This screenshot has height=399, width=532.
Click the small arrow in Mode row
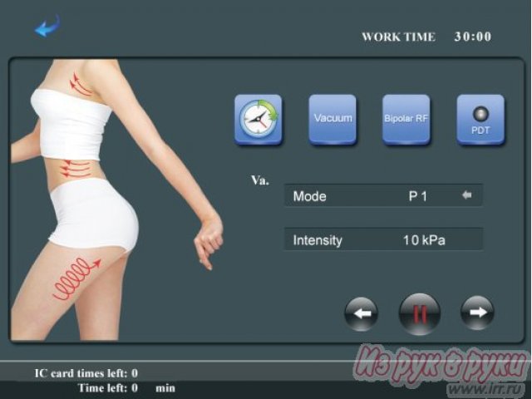click(467, 196)
